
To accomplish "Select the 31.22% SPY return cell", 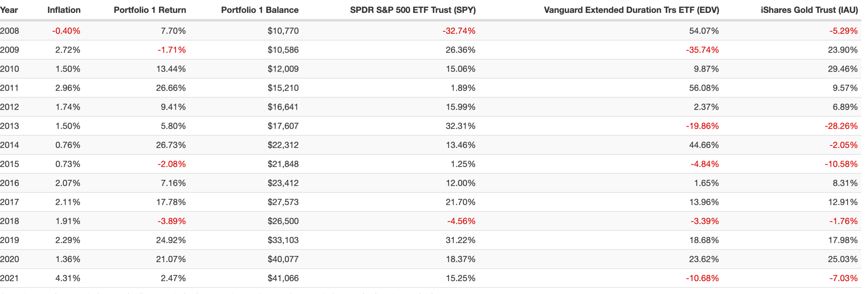I will [460, 240].
